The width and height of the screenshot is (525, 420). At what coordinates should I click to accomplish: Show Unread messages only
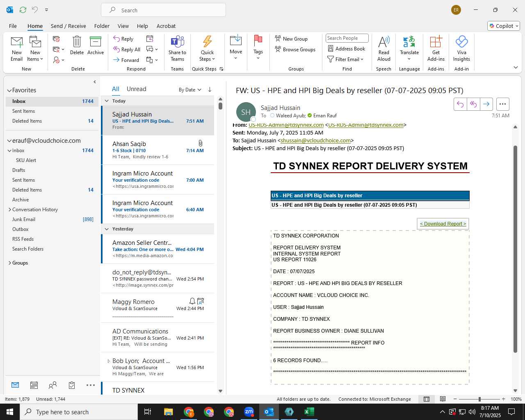pyautogui.click(x=136, y=89)
